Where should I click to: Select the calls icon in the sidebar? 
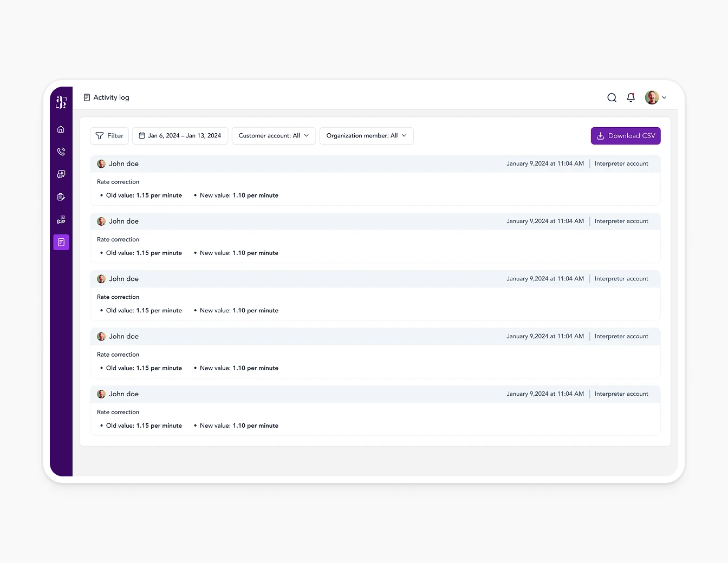61,152
